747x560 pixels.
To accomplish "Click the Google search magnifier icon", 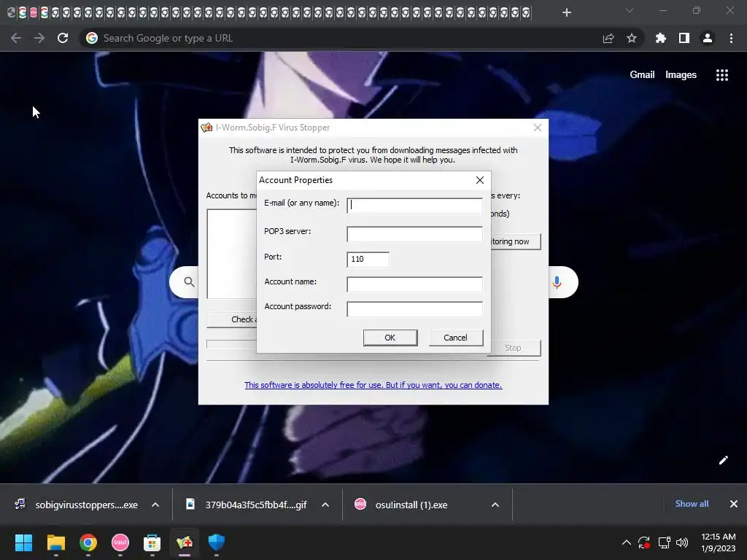I will click(x=189, y=282).
